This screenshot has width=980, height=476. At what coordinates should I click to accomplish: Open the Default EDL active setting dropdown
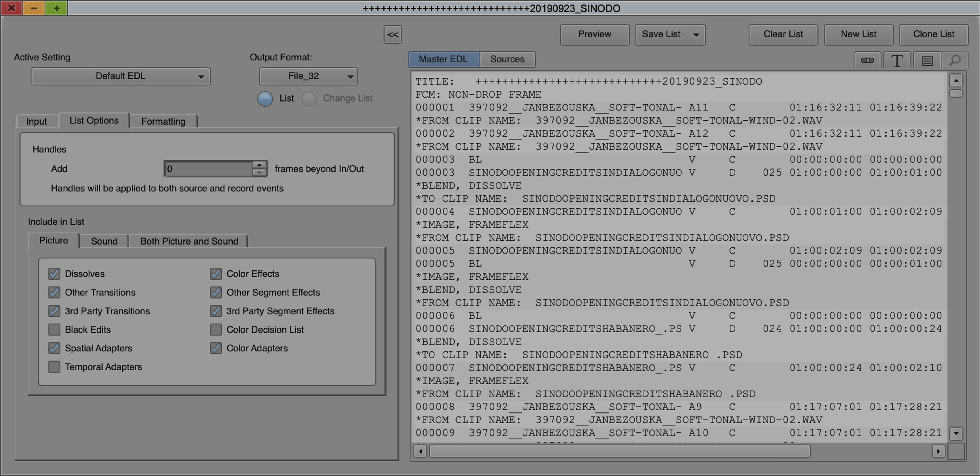120,76
